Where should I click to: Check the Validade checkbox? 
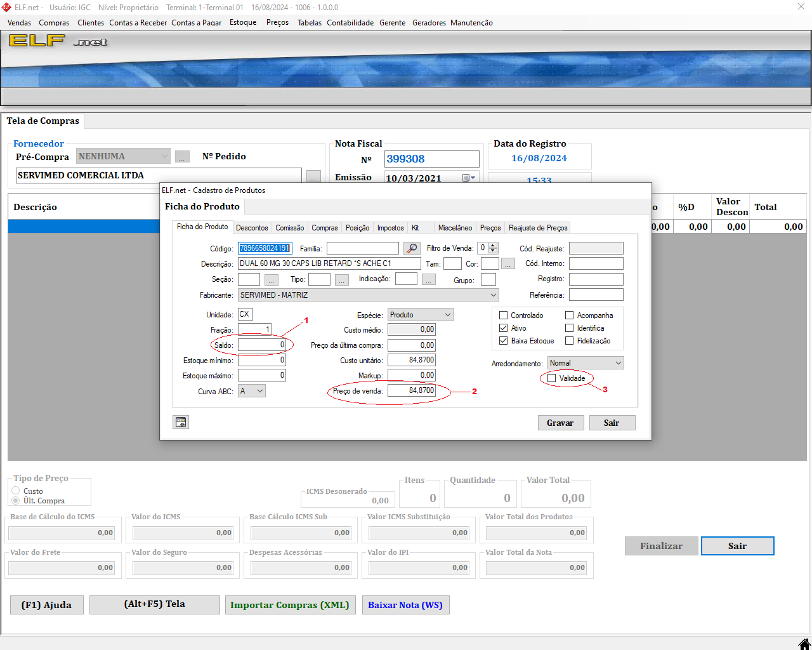point(552,378)
